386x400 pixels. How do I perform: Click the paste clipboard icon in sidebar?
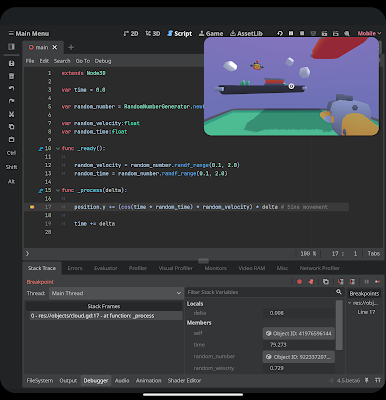pos(11,139)
